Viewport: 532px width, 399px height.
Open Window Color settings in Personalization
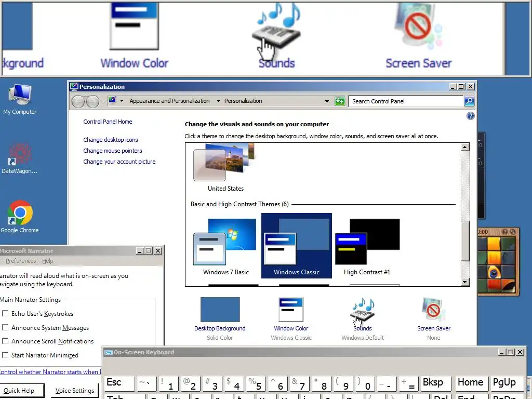pyautogui.click(x=291, y=318)
